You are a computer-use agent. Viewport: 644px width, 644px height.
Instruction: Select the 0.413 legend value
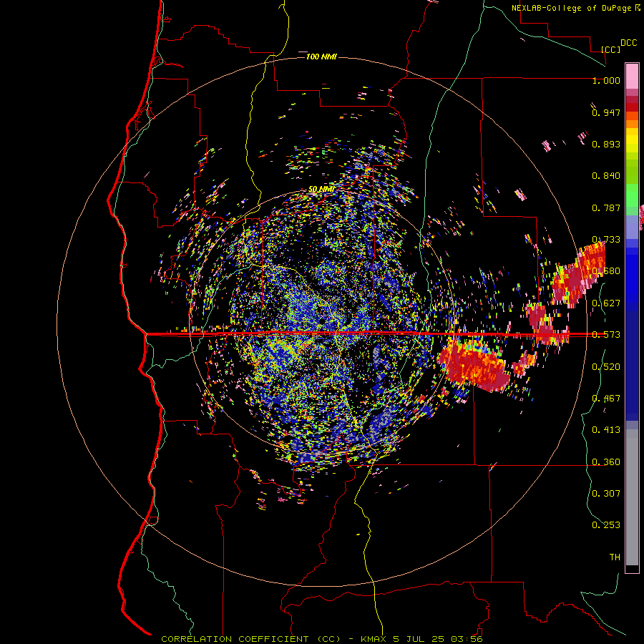click(x=606, y=430)
